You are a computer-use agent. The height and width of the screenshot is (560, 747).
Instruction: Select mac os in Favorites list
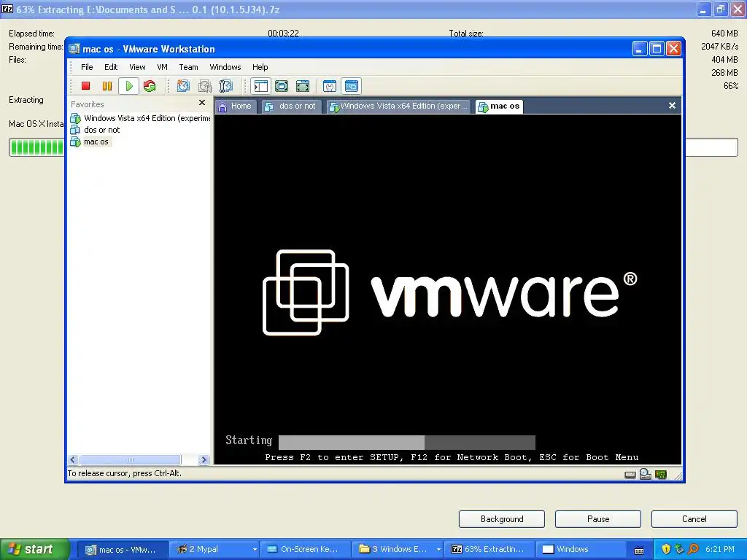(90, 141)
